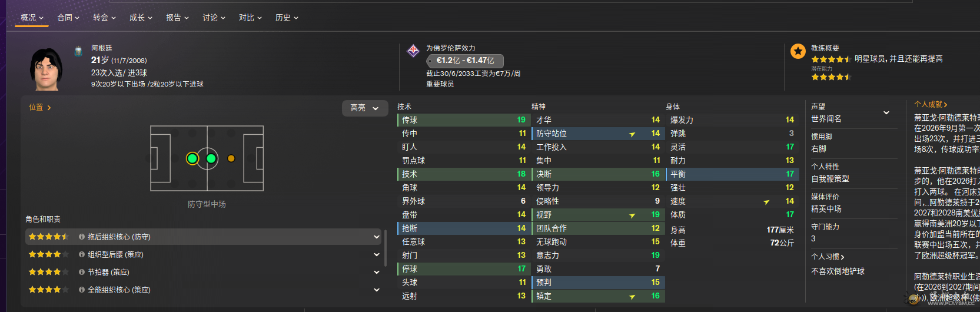Click the Fiorentina club badge icon

pyautogui.click(x=413, y=51)
